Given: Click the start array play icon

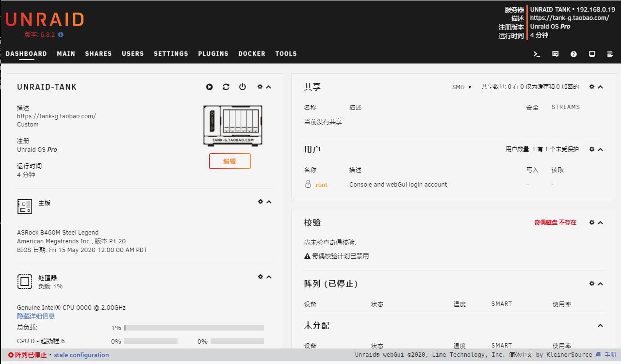Looking at the screenshot, I should point(209,87).
